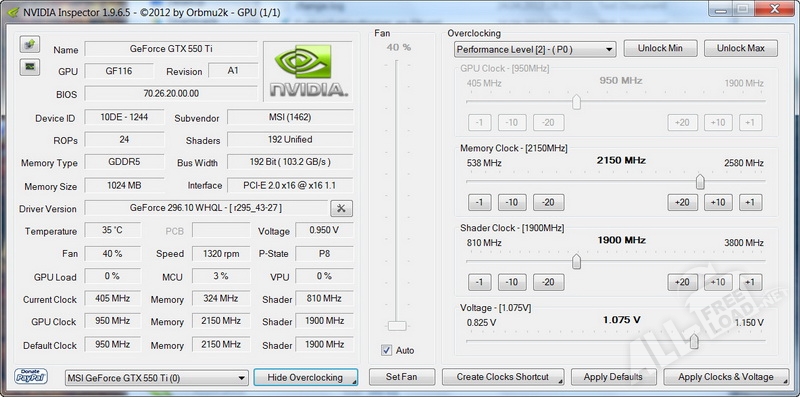Increase Memory Clock with +10 button

tap(718, 203)
